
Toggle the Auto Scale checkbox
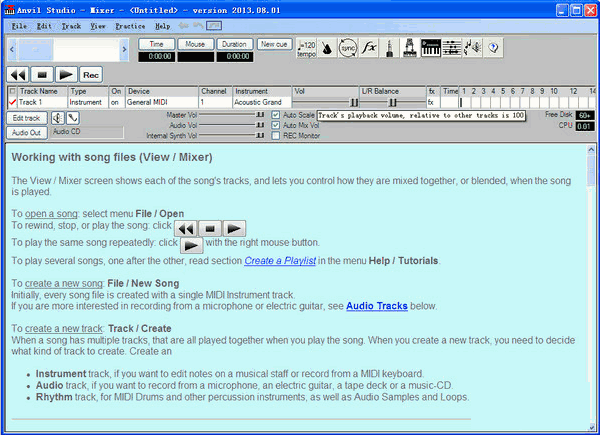point(276,115)
